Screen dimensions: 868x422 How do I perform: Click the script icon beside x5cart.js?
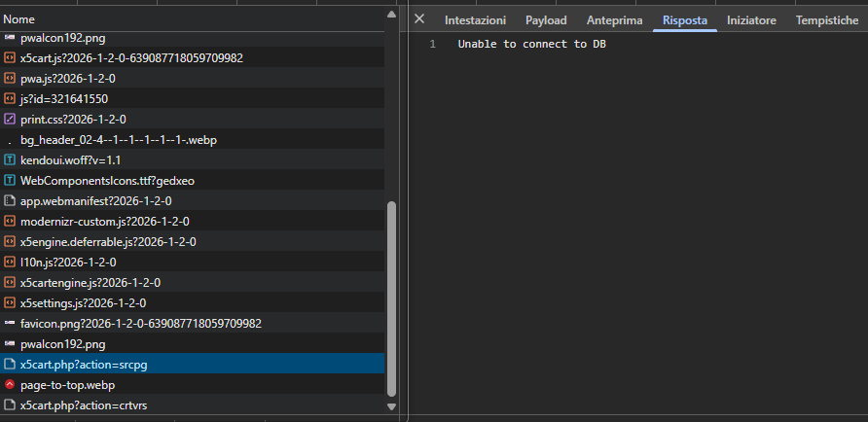click(x=10, y=58)
